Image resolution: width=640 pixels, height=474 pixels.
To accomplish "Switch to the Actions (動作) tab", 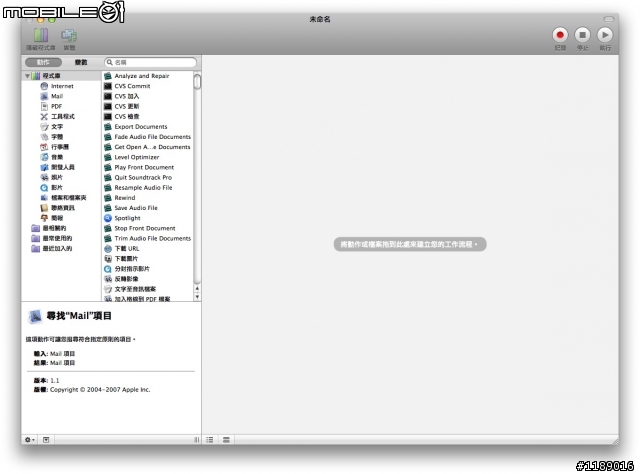I will coord(43,62).
